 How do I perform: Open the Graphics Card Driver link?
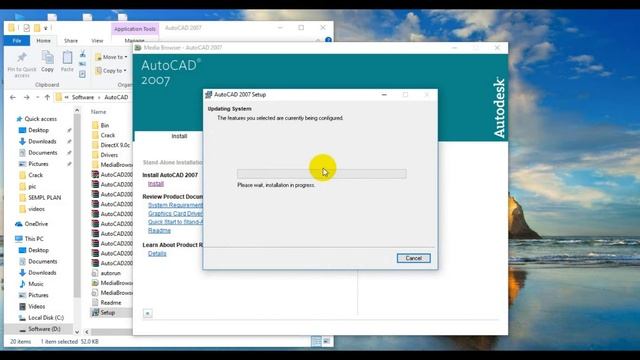pyautogui.click(x=175, y=213)
